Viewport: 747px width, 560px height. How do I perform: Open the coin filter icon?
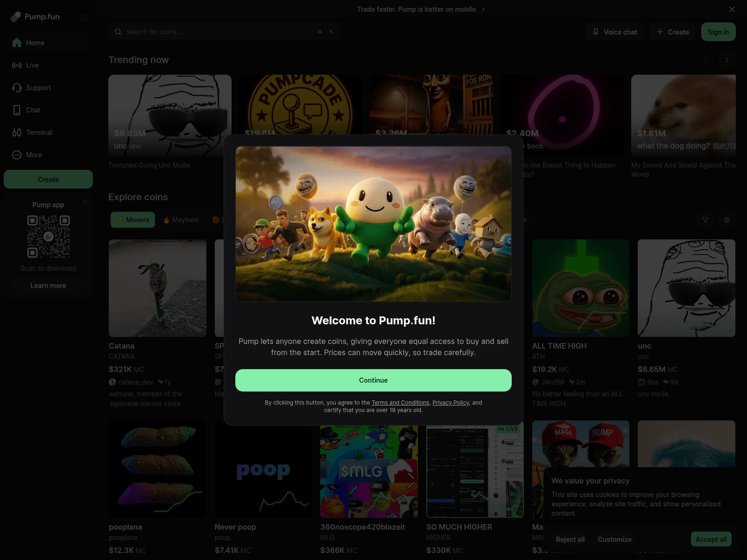(x=705, y=220)
